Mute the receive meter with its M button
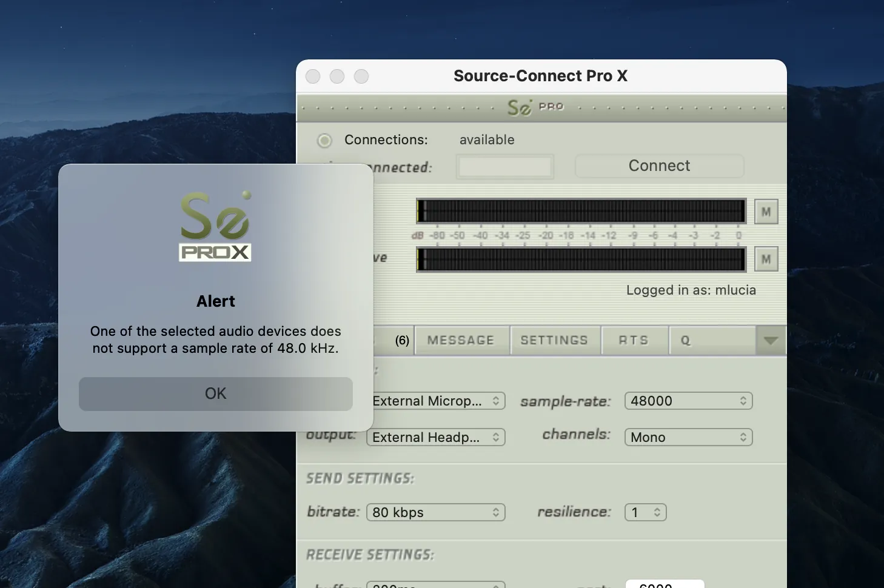The height and width of the screenshot is (588, 884). pos(766,259)
